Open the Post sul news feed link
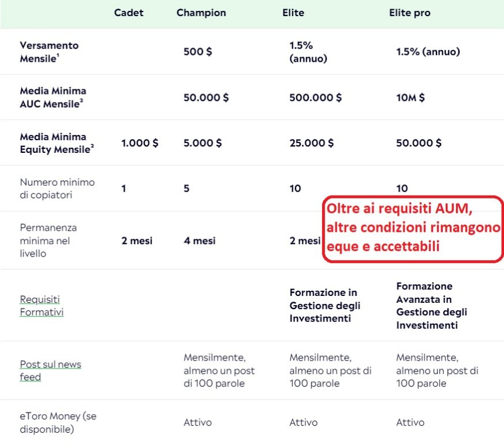504x443 pixels. tap(50, 370)
